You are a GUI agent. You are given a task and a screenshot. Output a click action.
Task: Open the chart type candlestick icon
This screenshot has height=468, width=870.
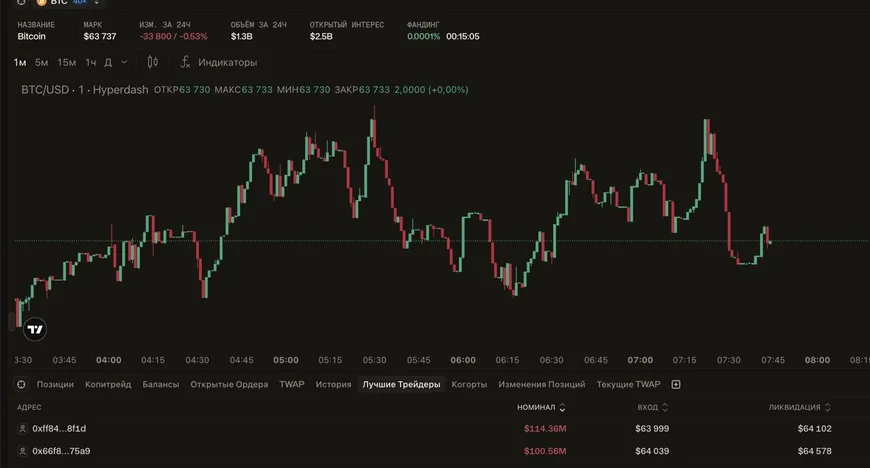point(153,62)
